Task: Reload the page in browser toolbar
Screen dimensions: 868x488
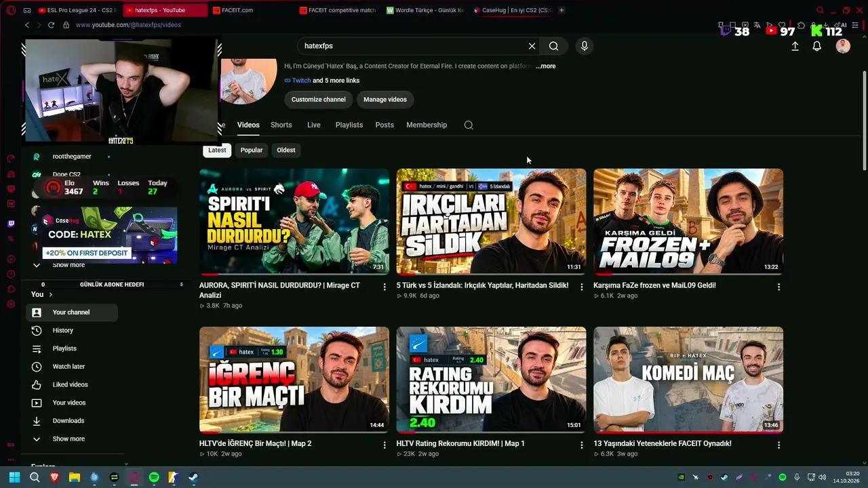Action: (x=51, y=25)
